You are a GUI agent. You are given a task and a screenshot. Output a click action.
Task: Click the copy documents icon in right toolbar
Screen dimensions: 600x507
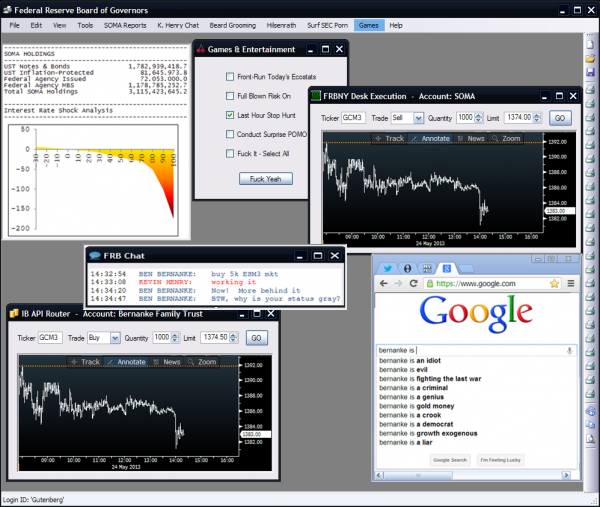click(x=590, y=425)
